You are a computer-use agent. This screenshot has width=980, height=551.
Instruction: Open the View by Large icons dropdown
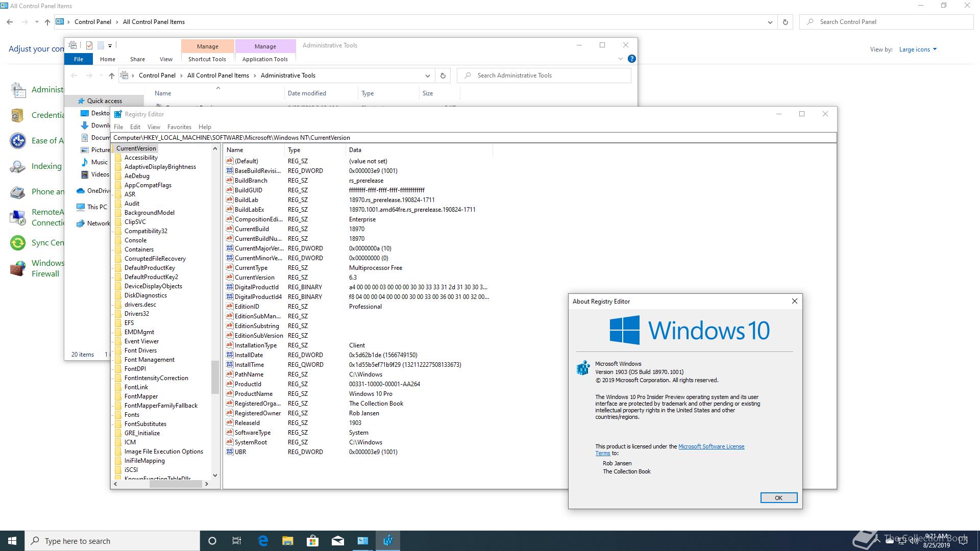[918, 49]
